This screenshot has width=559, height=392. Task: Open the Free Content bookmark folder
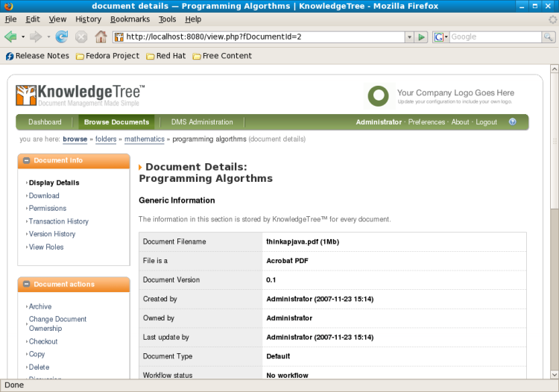222,56
